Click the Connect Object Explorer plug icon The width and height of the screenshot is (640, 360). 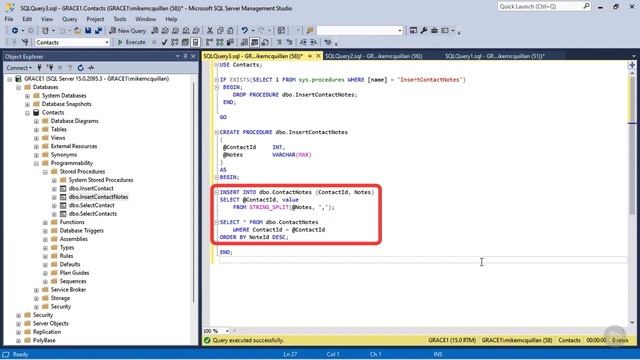[39, 68]
